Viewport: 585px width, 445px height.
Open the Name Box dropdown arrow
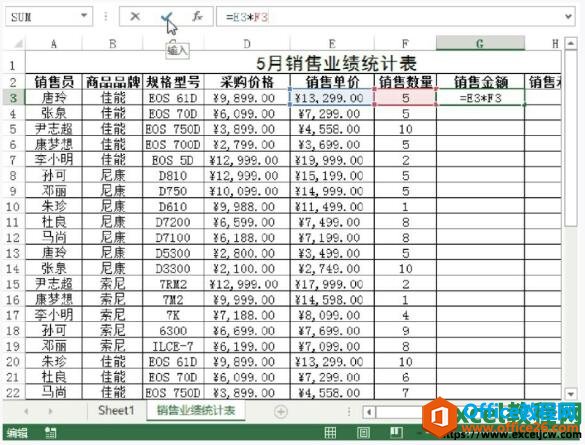pos(84,16)
